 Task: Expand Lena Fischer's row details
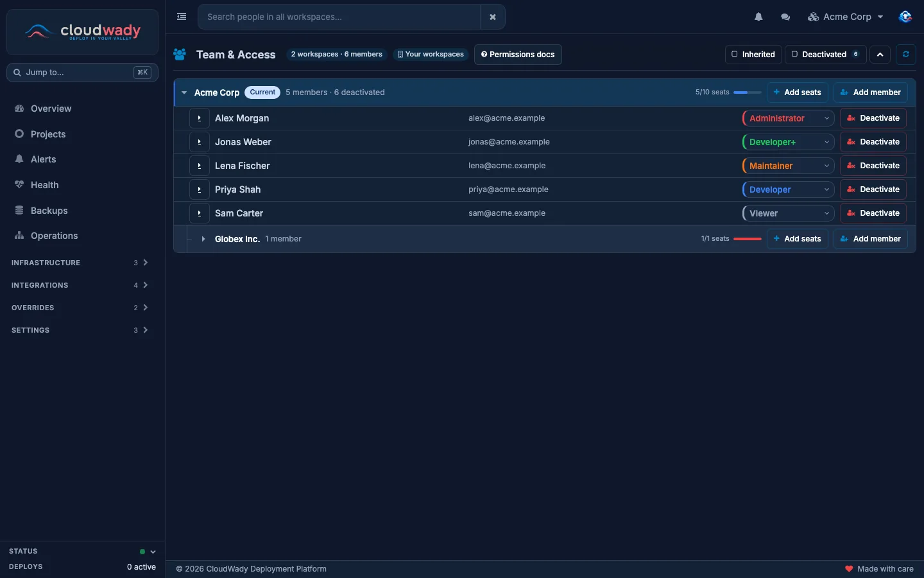200,166
